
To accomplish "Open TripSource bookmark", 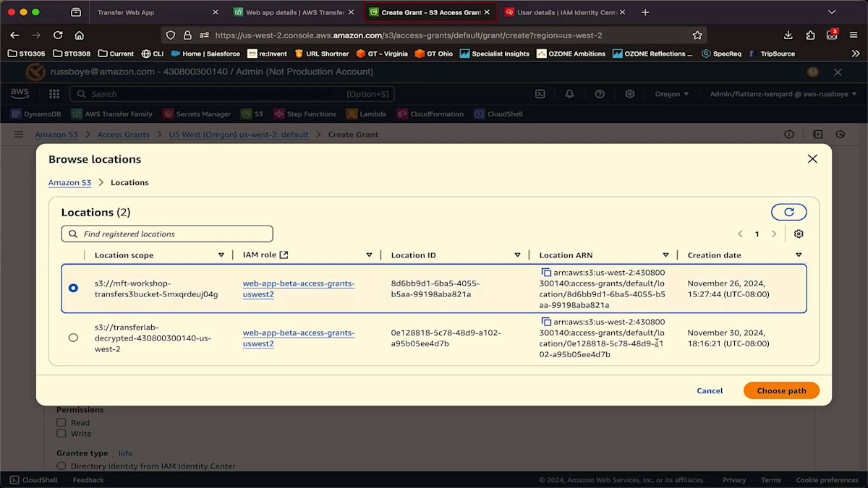I will click(771, 53).
